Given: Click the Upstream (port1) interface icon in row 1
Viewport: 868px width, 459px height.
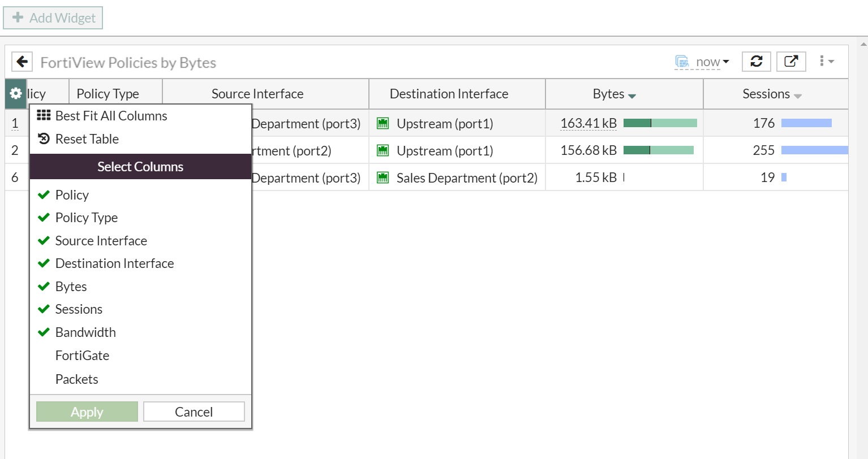Looking at the screenshot, I should (x=383, y=124).
